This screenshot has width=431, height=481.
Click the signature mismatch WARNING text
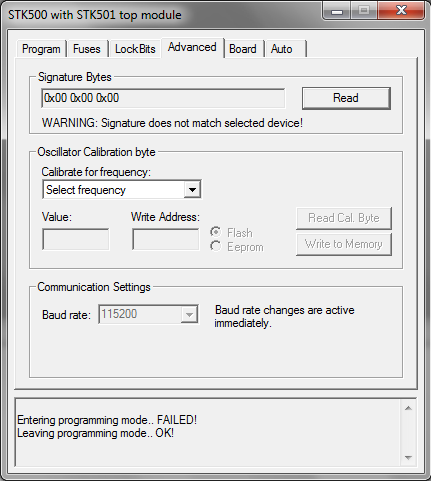(172, 123)
